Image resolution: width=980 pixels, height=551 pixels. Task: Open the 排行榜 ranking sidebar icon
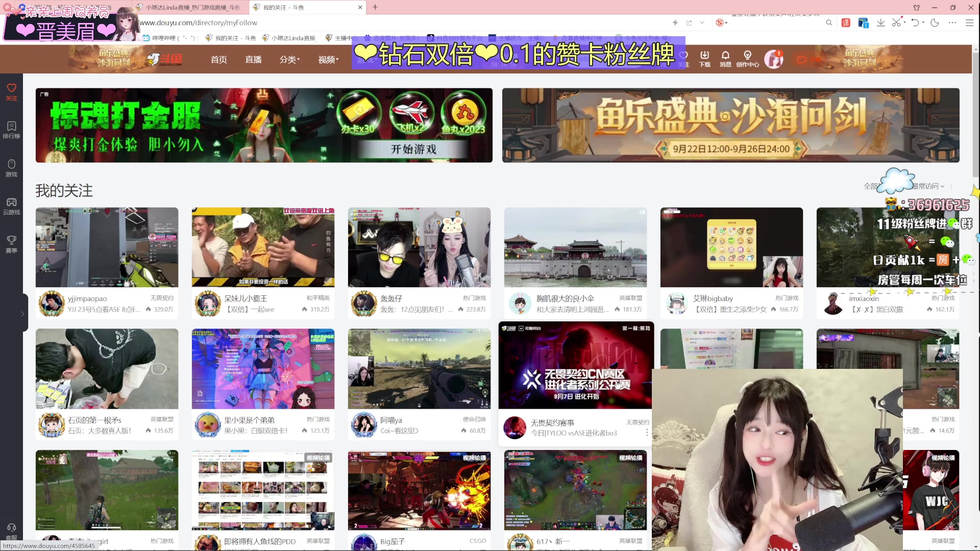11,130
